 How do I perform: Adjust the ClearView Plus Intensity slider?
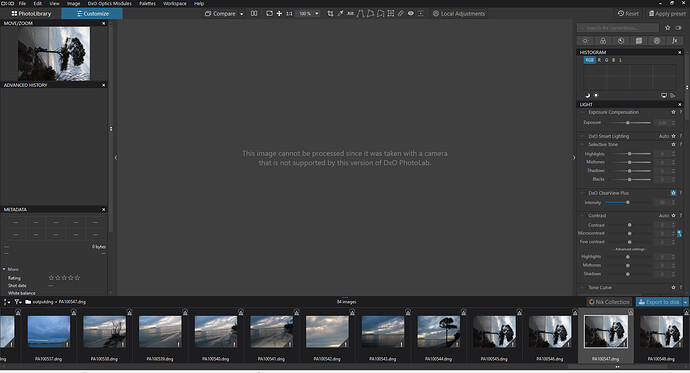(628, 202)
